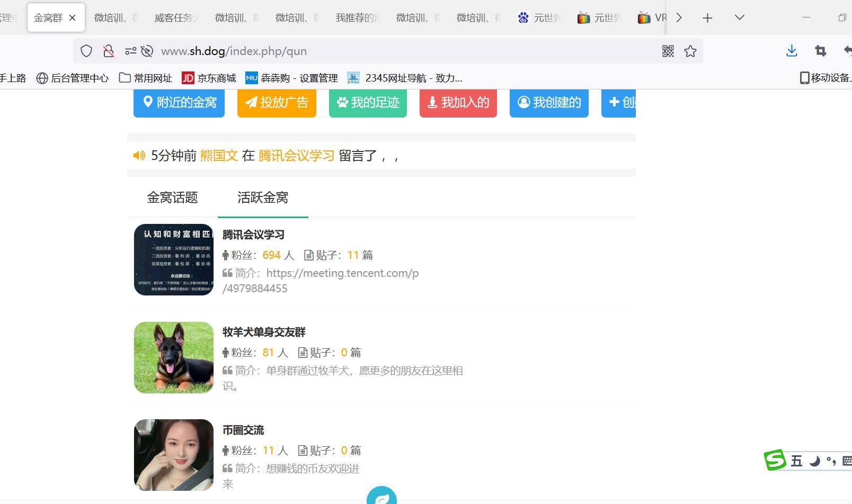The height and width of the screenshot is (504, 852).
Task: Click the crop screenshot icon in toolbar
Action: coord(820,51)
